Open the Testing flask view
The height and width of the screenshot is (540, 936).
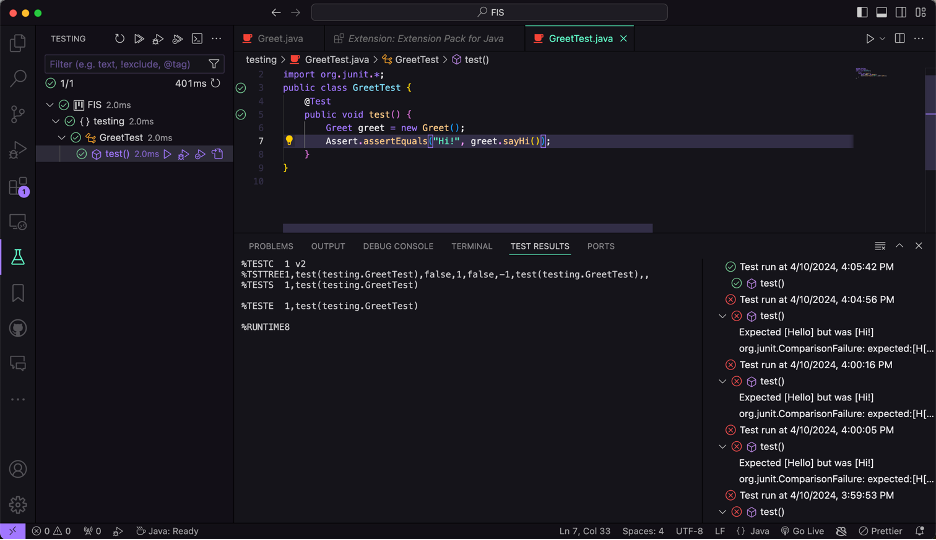[18, 257]
